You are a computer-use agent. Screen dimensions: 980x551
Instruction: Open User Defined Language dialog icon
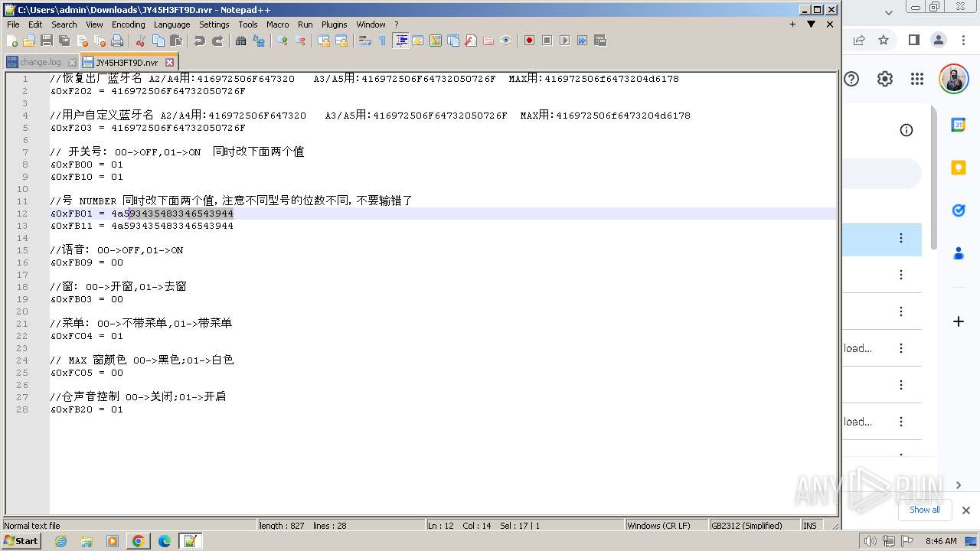[418, 41]
